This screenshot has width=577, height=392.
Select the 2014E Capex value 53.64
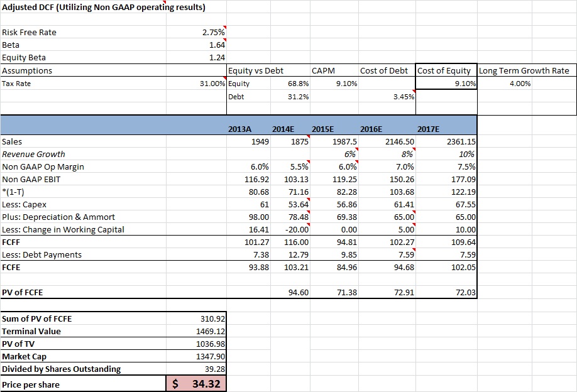290,204
